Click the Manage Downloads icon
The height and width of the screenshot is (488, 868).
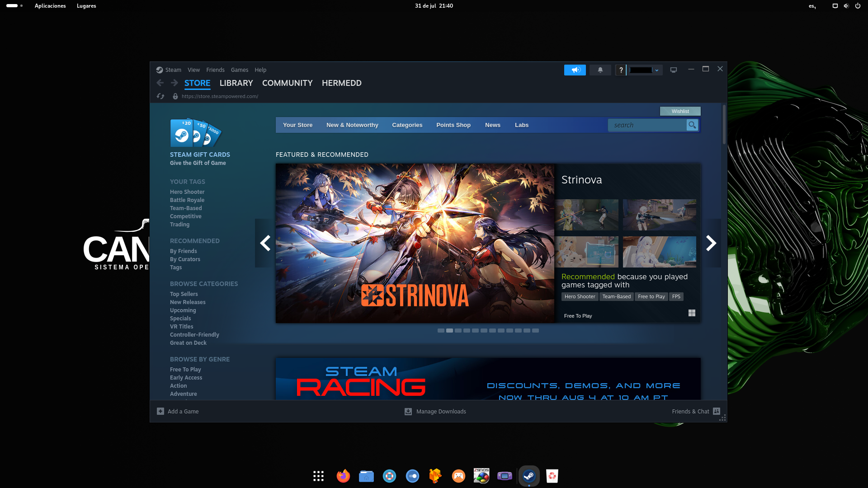click(x=408, y=411)
